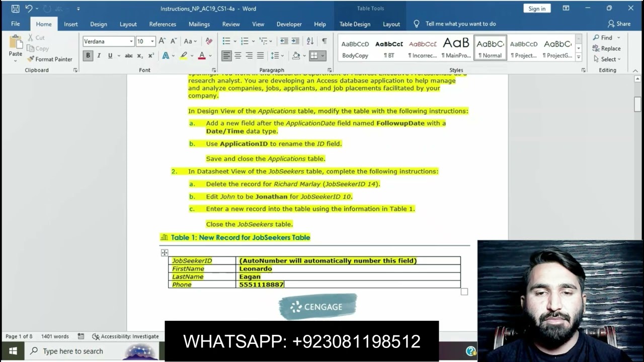Align text to the right
This screenshot has width=644, height=362.
coord(249,56)
